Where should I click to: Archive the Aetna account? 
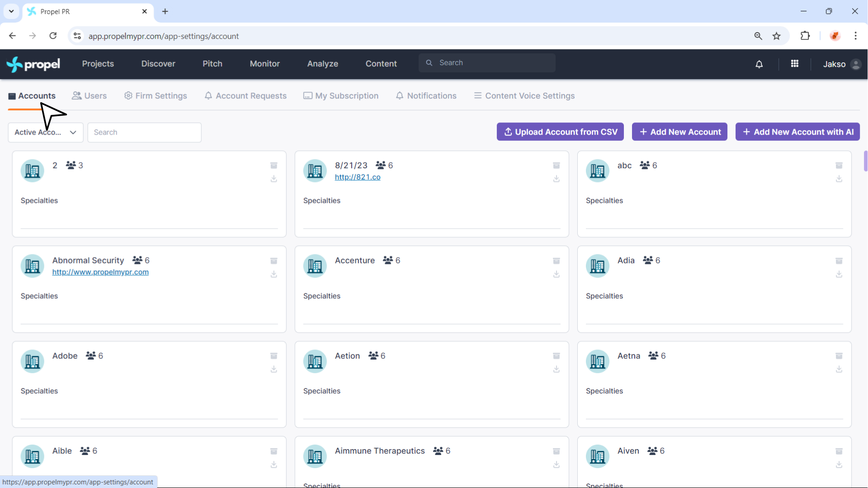[839, 356]
